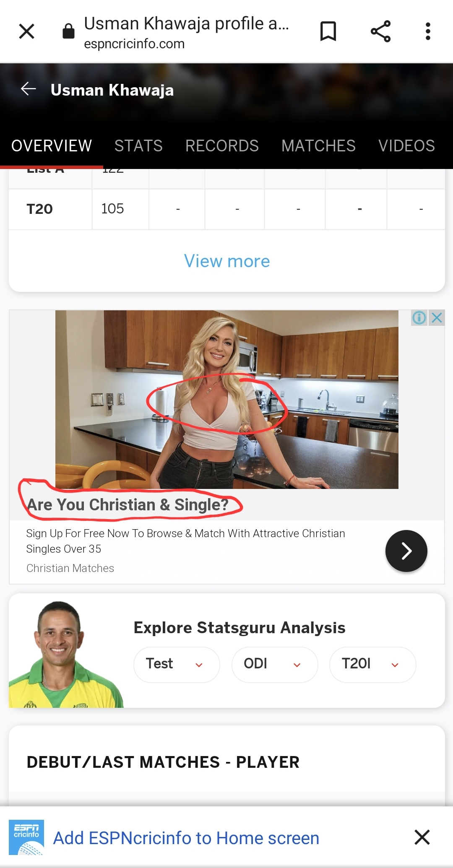This screenshot has width=453, height=868.
Task: Bookmark this page with the bookmark icon
Action: click(328, 31)
